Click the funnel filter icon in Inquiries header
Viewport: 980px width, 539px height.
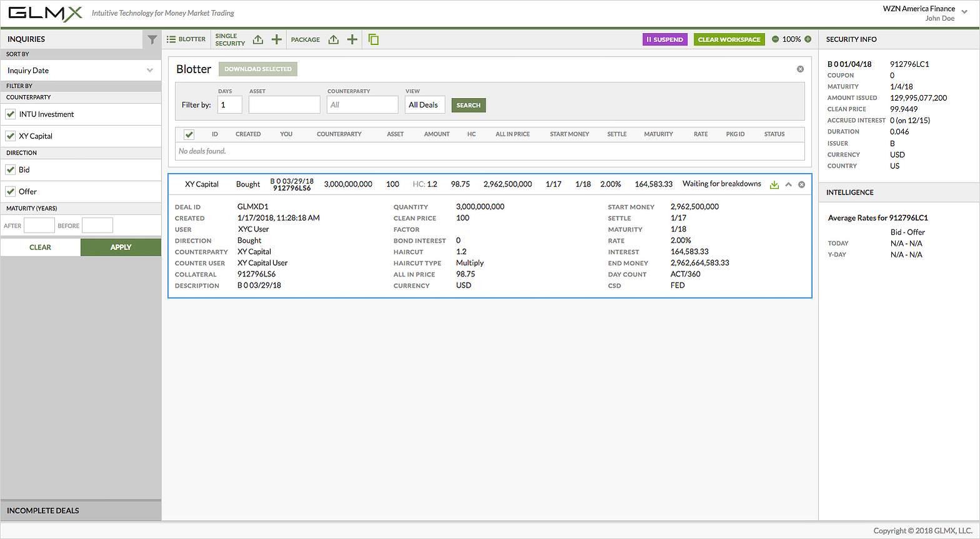[152, 39]
